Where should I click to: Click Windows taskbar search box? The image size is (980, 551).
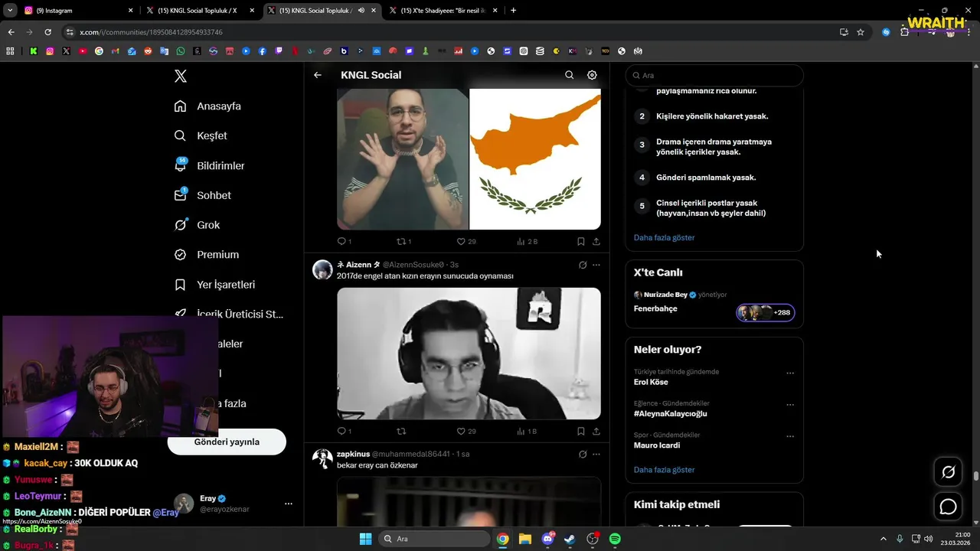click(x=434, y=539)
